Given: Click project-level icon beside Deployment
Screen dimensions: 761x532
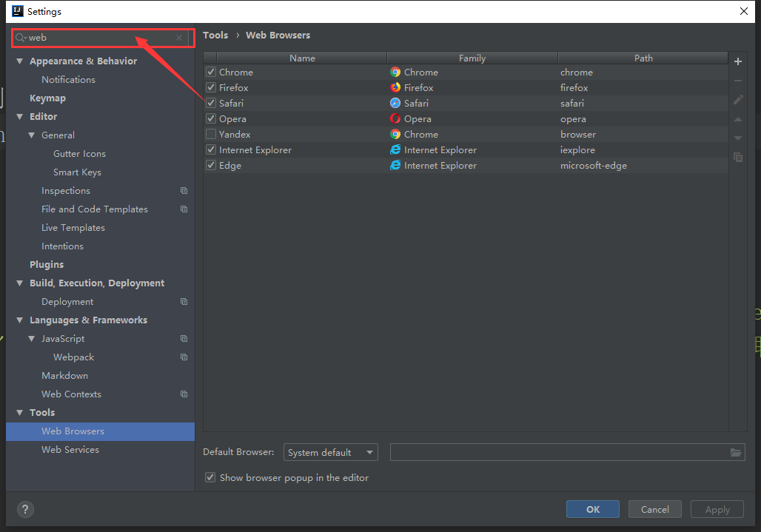Looking at the screenshot, I should coord(184,302).
